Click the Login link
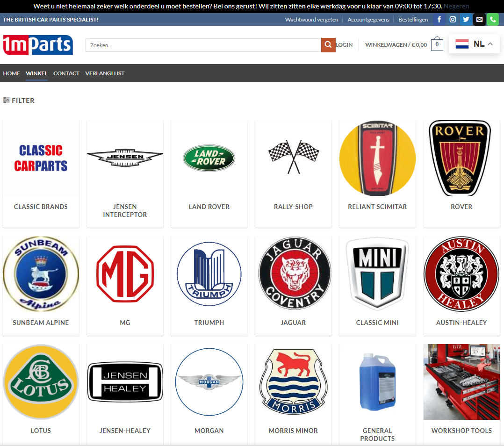This screenshot has width=504, height=446. click(x=344, y=45)
